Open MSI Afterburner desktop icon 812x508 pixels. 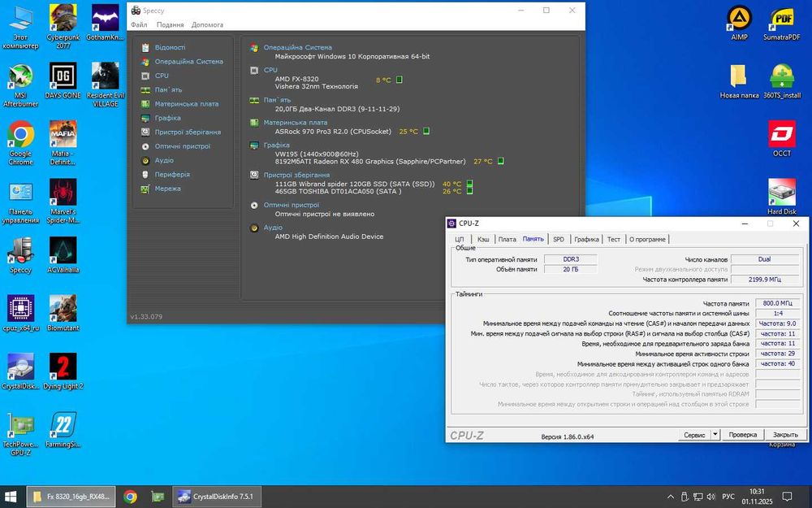(21, 85)
